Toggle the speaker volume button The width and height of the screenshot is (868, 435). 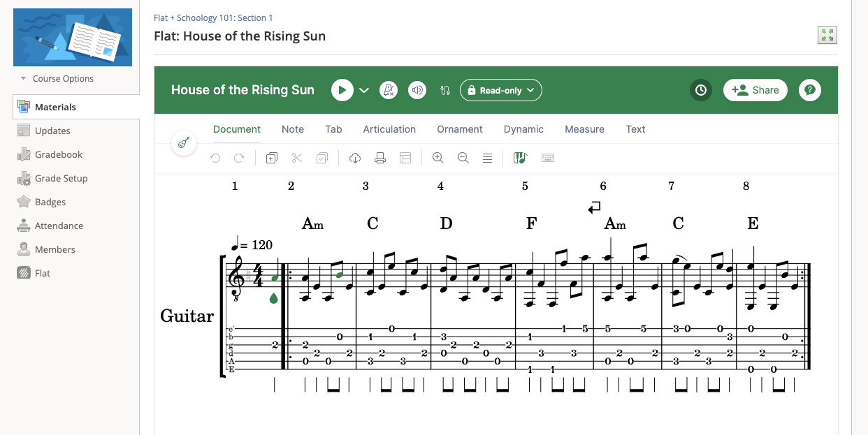(417, 90)
